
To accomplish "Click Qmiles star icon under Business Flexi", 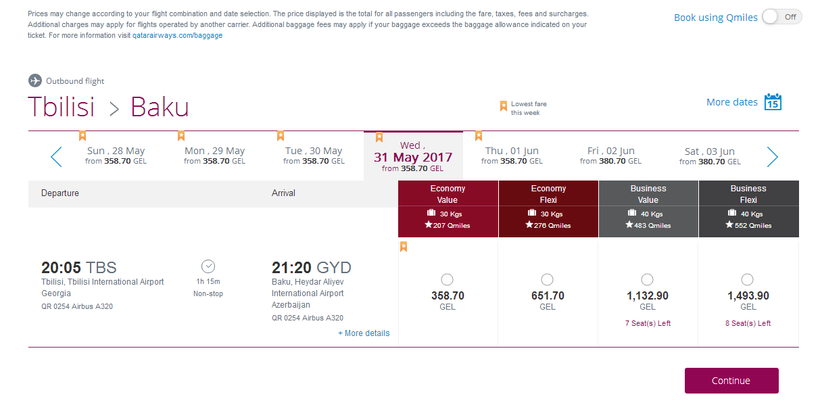I will pyautogui.click(x=727, y=225).
